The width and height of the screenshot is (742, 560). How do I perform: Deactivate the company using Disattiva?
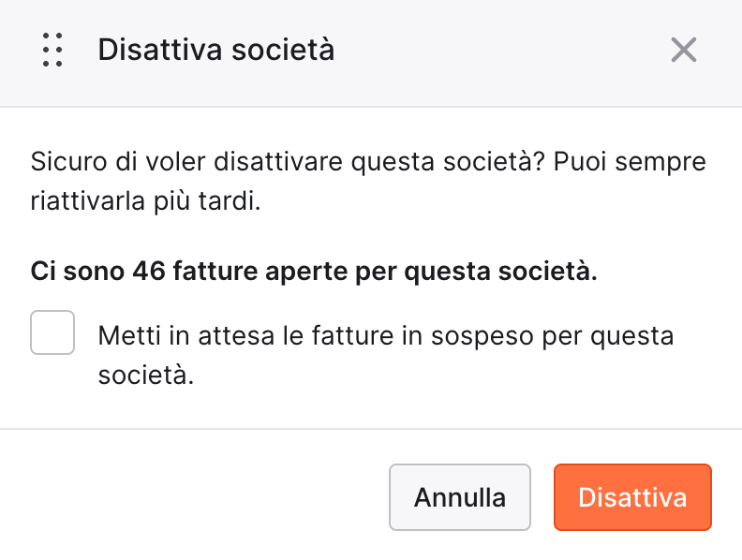(632, 497)
